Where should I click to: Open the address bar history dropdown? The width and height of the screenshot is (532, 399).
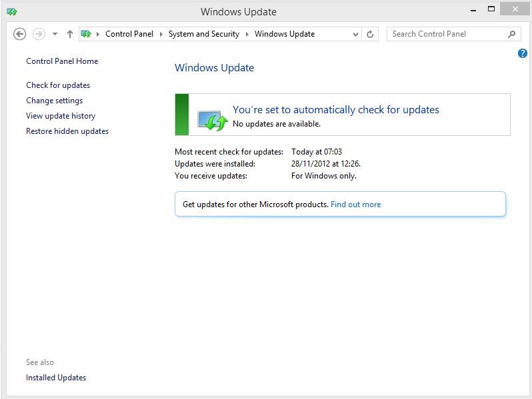(x=355, y=34)
